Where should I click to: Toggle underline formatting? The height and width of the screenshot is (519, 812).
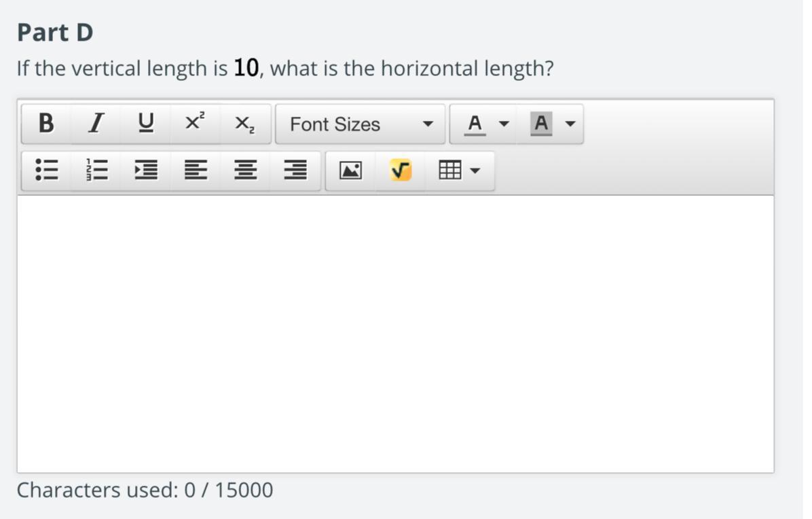(145, 124)
